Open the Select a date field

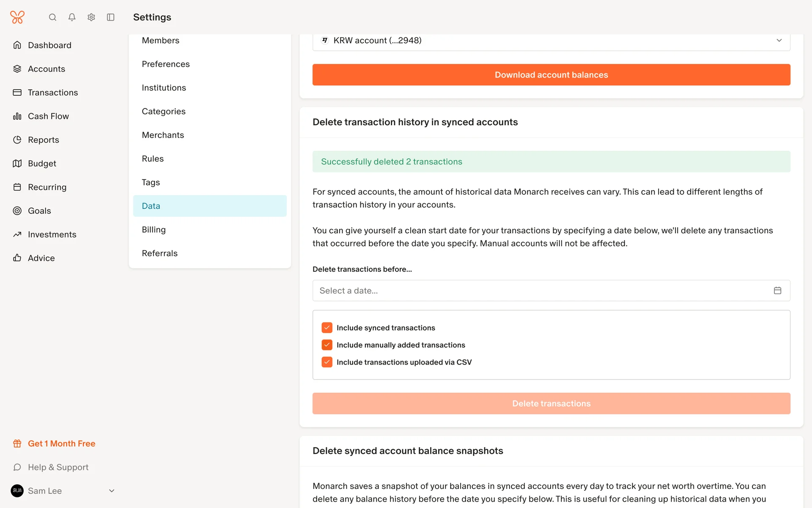pos(541,290)
